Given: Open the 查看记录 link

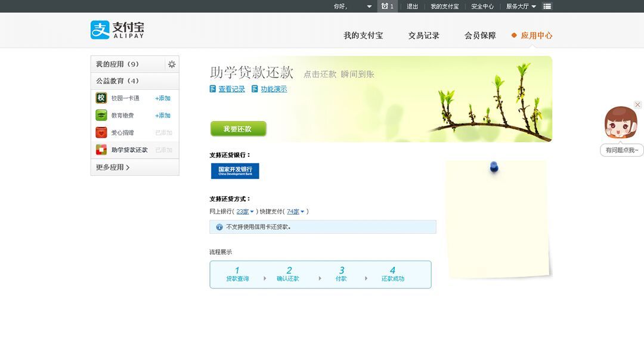Looking at the screenshot, I should point(231,89).
